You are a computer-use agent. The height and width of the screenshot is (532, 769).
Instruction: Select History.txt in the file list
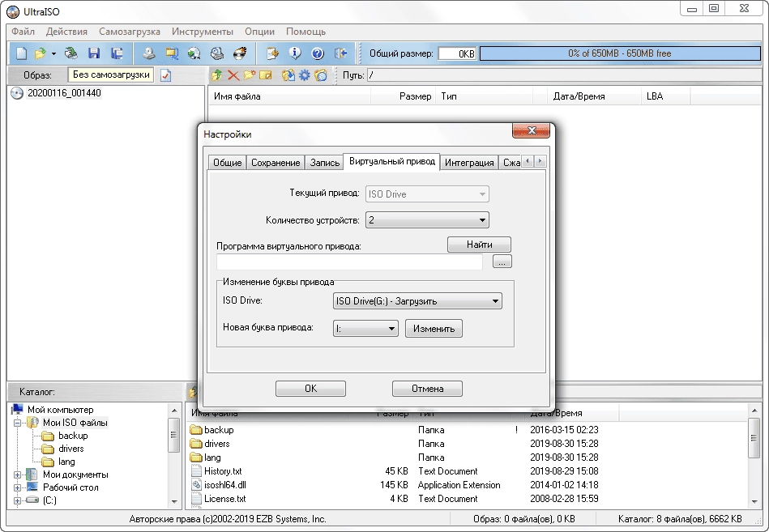click(x=223, y=471)
